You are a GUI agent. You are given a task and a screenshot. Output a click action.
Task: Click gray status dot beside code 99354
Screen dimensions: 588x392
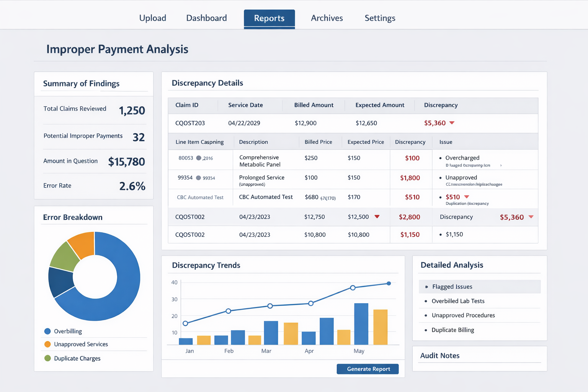[x=198, y=178]
